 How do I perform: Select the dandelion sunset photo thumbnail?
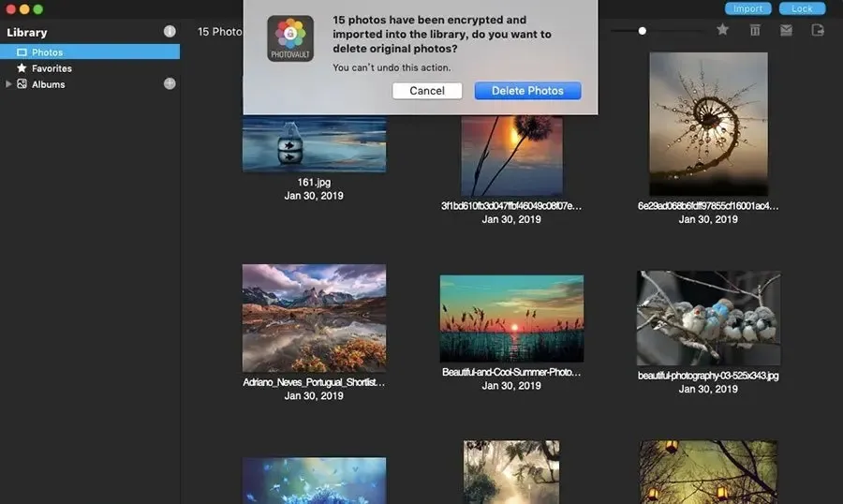tap(511, 156)
